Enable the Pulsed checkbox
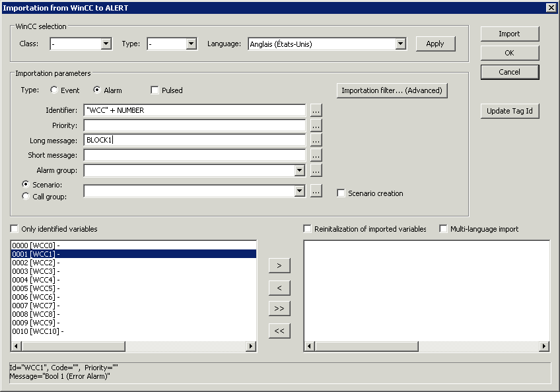This screenshot has height=392, width=560. 155,90
